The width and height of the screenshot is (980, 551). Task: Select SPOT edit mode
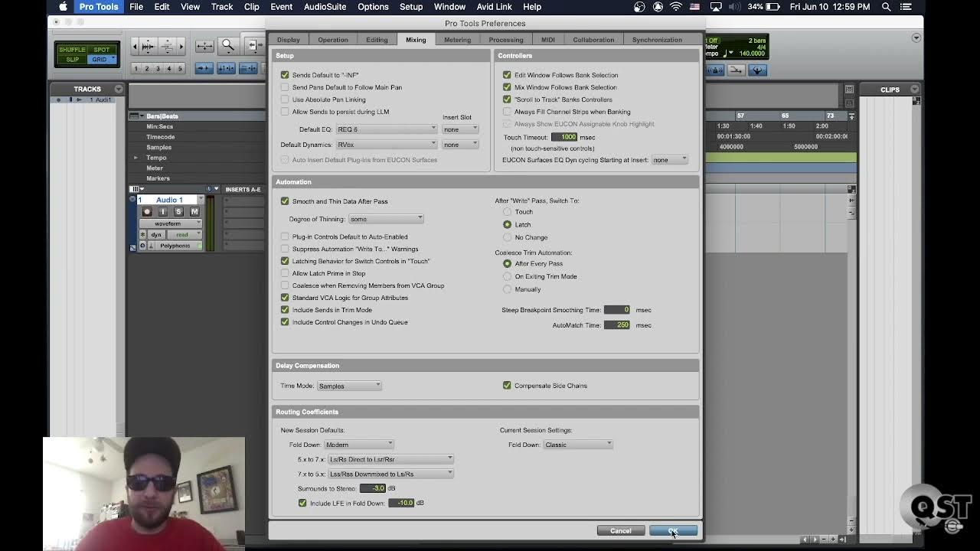pos(101,50)
